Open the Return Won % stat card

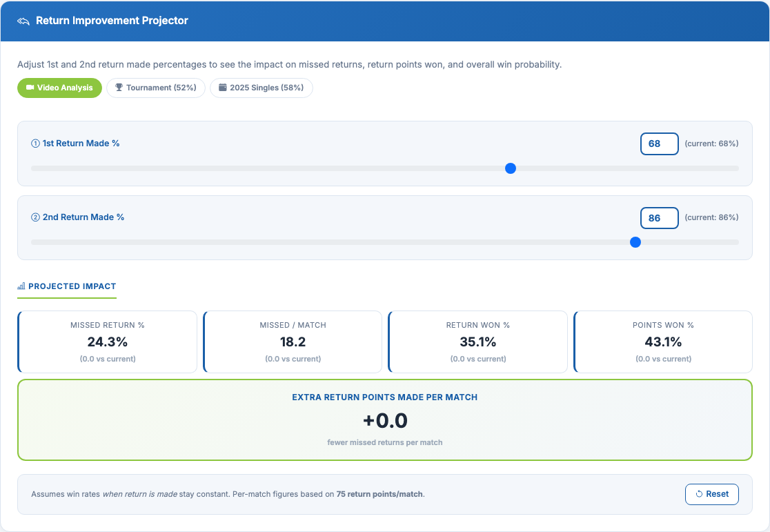(x=478, y=342)
